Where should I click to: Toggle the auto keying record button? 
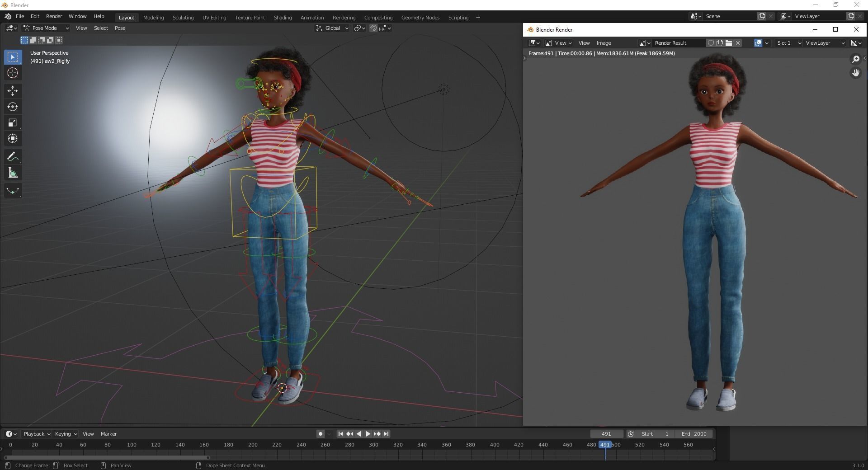tap(321, 434)
